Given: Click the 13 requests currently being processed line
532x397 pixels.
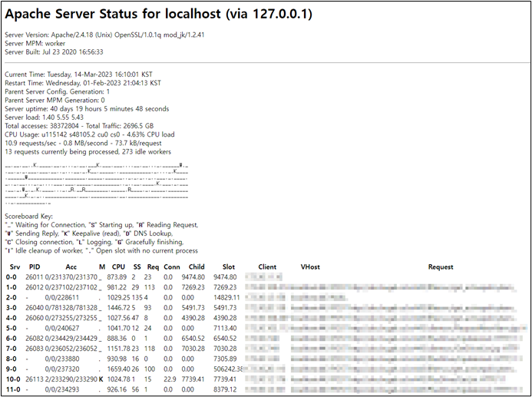Looking at the screenshot, I should coord(88,152).
